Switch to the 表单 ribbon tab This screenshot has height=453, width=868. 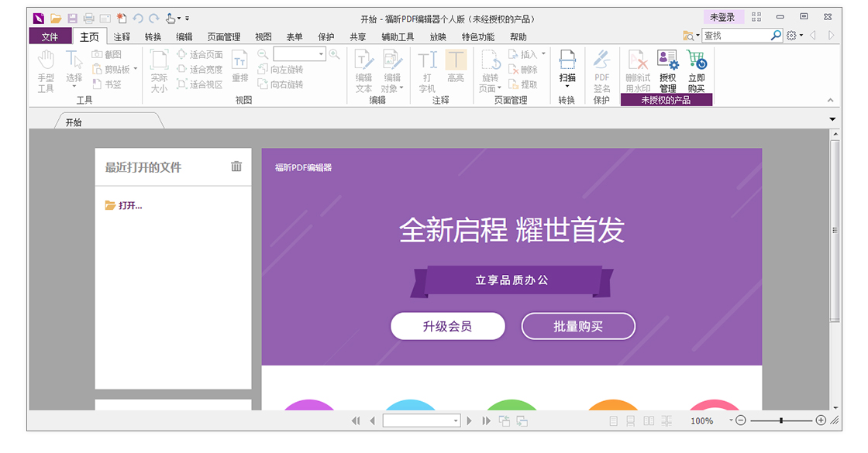[294, 37]
